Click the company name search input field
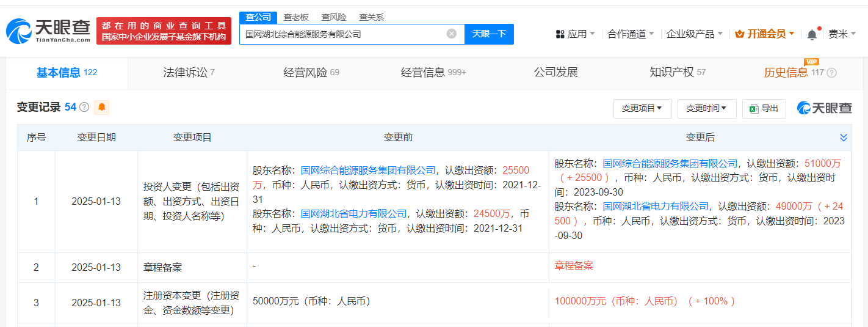The image size is (868, 327). point(342,34)
